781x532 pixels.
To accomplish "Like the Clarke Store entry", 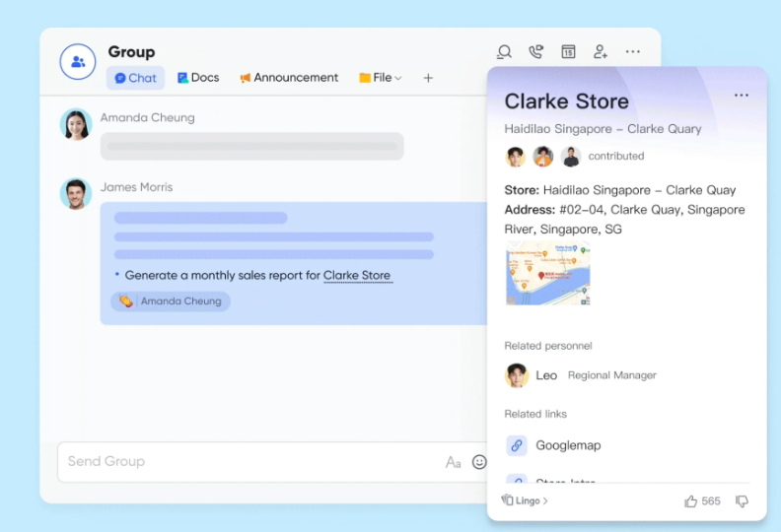I will [x=691, y=501].
